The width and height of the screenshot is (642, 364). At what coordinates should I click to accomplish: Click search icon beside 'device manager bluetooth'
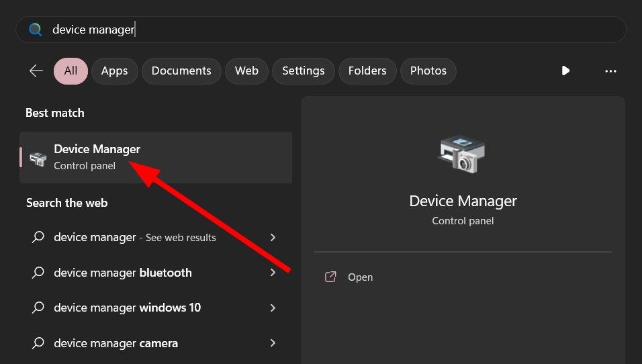click(38, 272)
